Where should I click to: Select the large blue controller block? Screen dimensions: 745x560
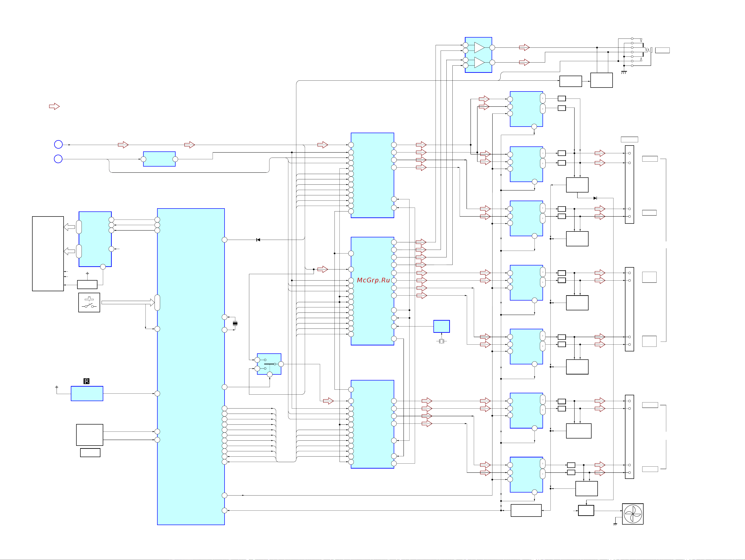coord(191,366)
